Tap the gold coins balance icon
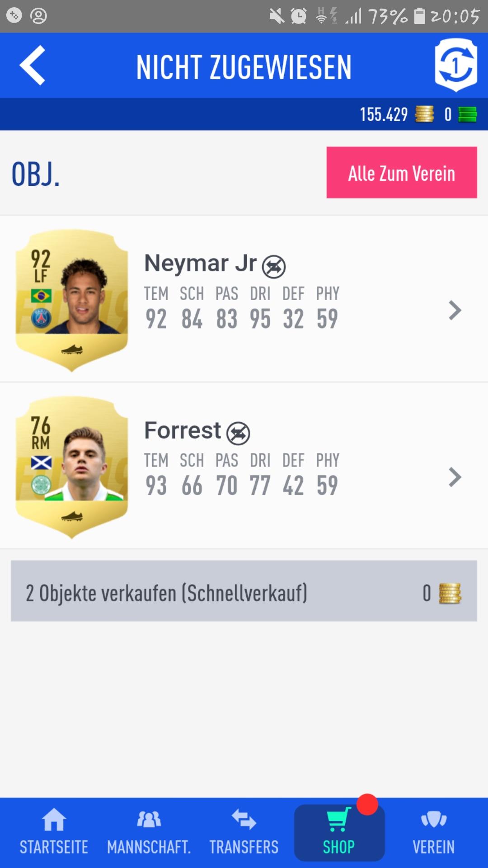 [424, 114]
